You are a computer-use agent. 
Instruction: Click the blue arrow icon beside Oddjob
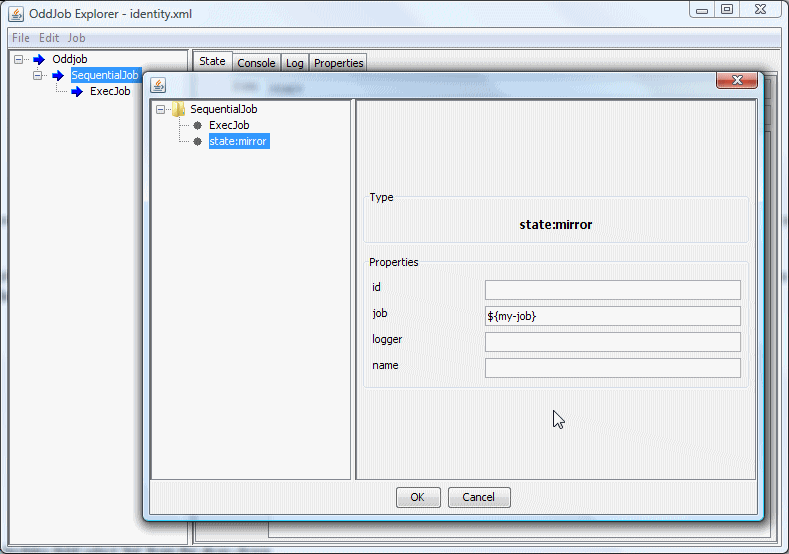point(39,59)
